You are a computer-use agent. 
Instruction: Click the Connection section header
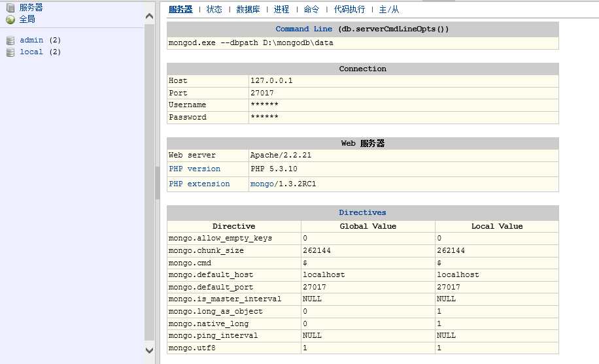[362, 69]
